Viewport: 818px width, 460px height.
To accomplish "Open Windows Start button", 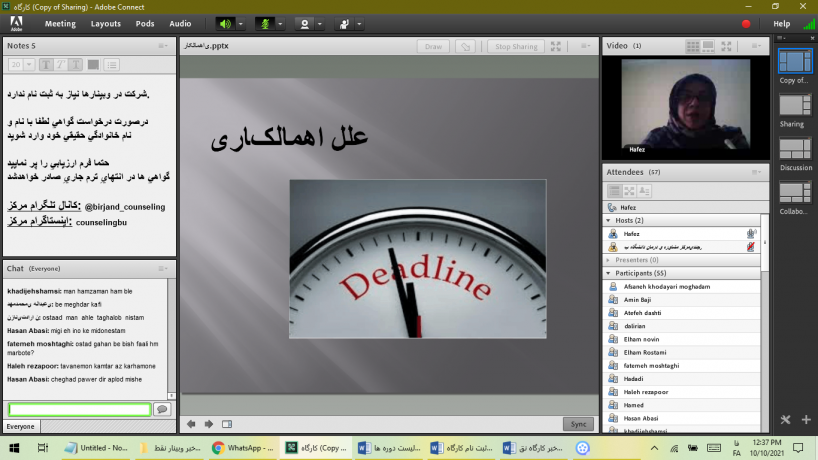I will coord(14,448).
